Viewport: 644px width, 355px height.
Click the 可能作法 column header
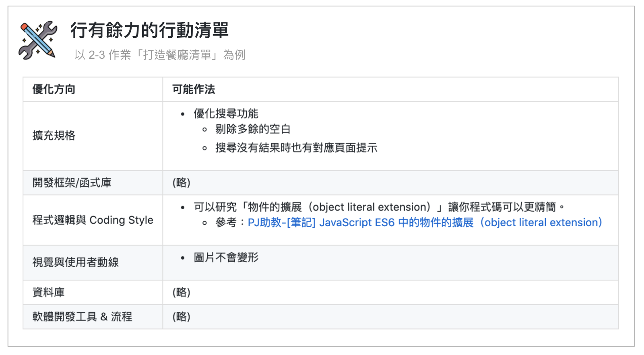point(194,89)
